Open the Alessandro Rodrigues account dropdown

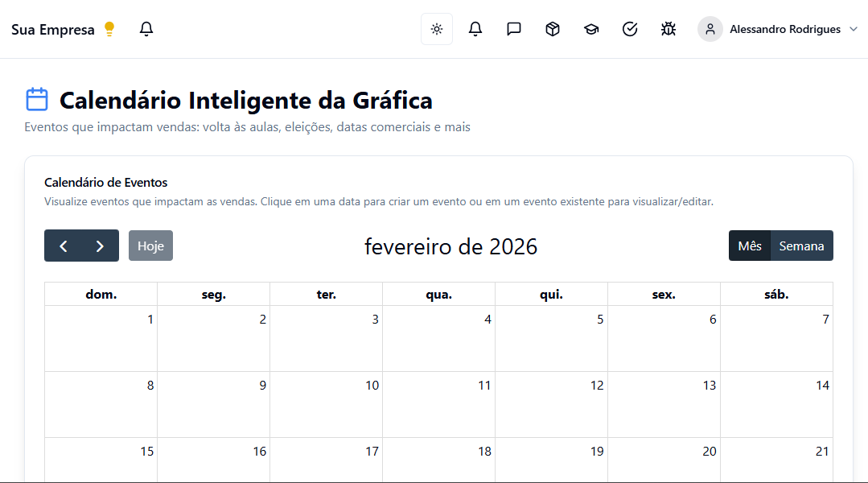(x=778, y=29)
